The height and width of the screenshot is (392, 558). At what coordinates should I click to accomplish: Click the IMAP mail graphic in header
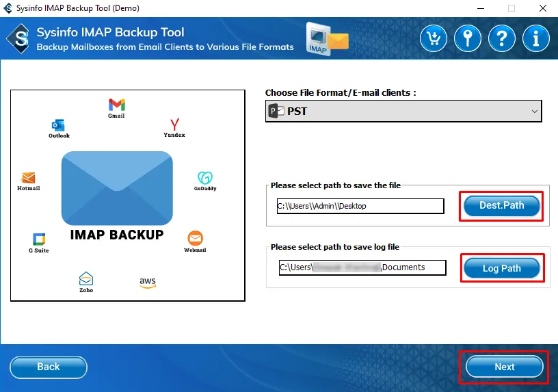(x=327, y=39)
